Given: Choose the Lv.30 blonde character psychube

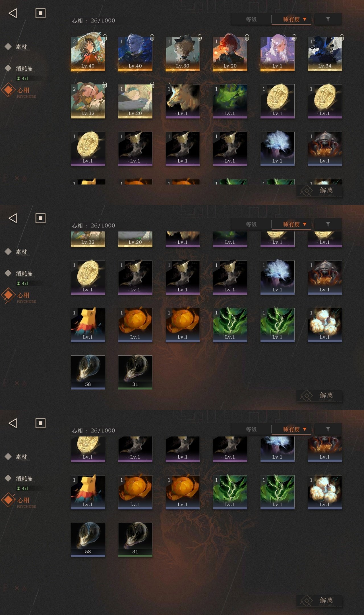Looking at the screenshot, I should 183,54.
